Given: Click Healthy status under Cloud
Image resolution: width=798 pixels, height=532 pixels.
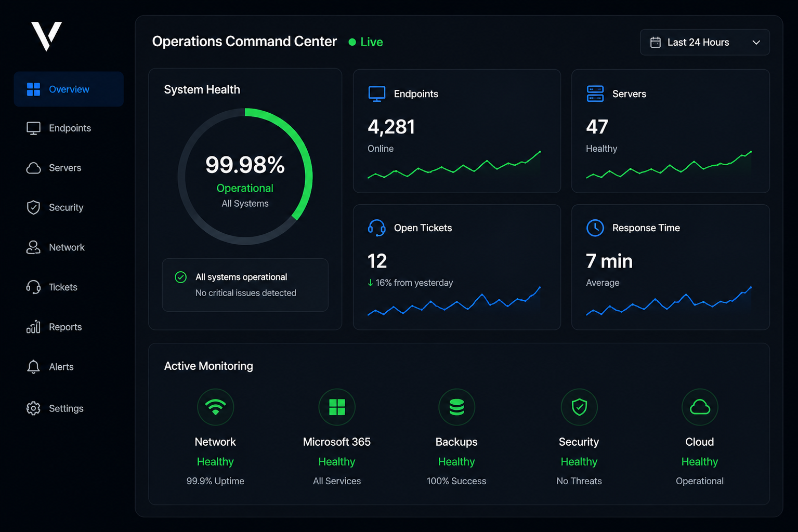Looking at the screenshot, I should [x=700, y=462].
